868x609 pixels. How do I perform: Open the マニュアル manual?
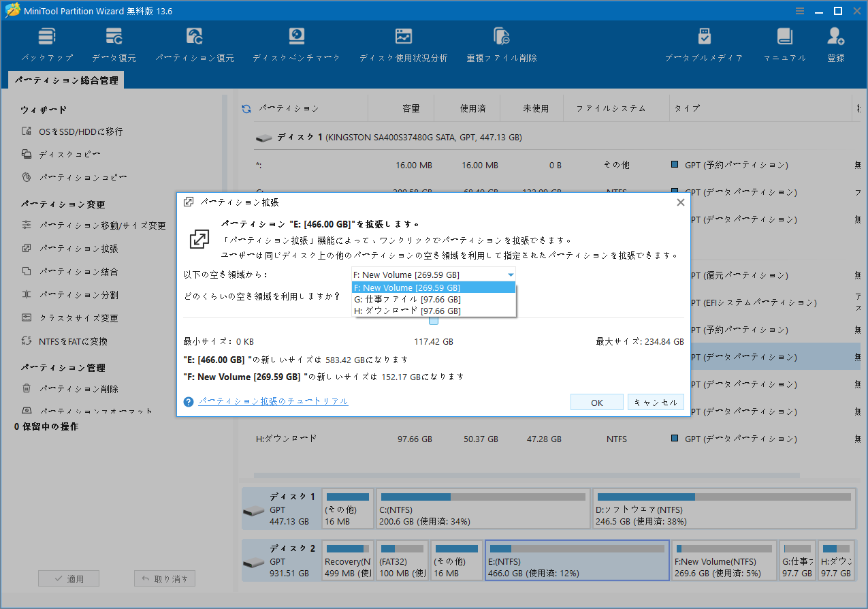[784, 42]
